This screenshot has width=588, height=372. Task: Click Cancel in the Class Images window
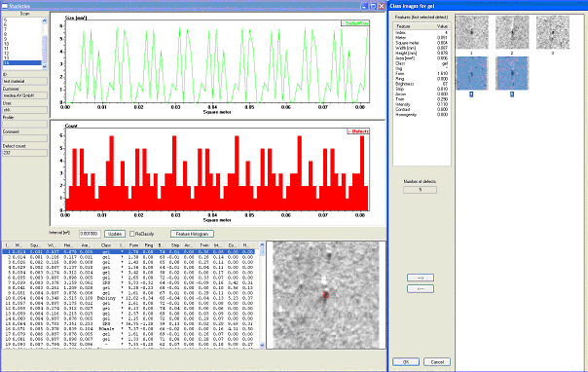tap(437, 362)
